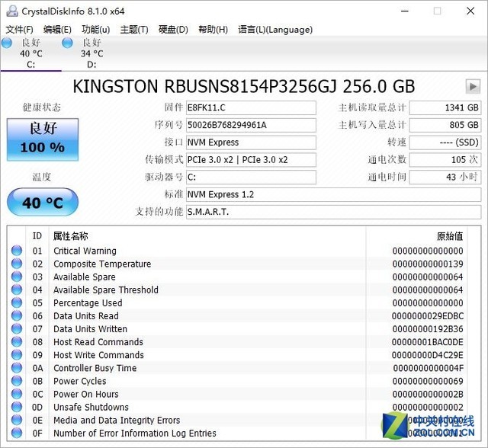Click the drive letter field C:
Image resolution: width=488 pixels, height=448 pixels.
251,178
